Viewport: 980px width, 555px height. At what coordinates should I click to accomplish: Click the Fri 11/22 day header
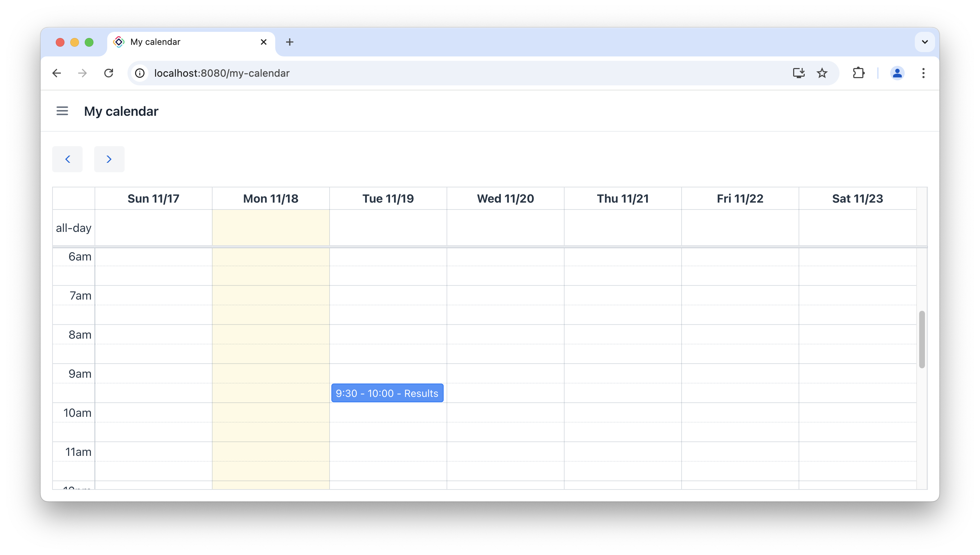click(740, 199)
